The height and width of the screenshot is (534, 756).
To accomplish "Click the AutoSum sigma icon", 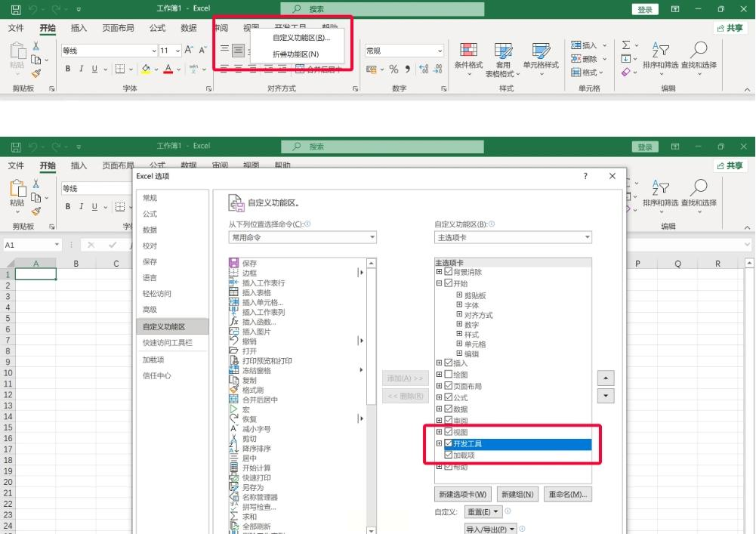I will (x=626, y=45).
